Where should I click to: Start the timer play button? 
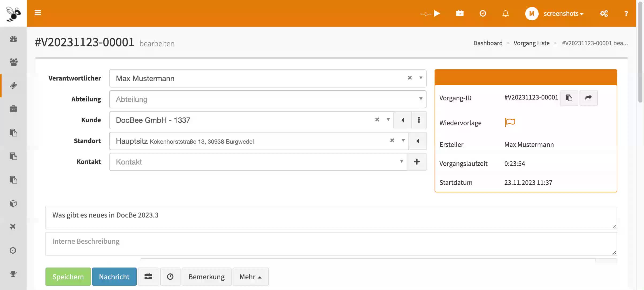coord(437,13)
